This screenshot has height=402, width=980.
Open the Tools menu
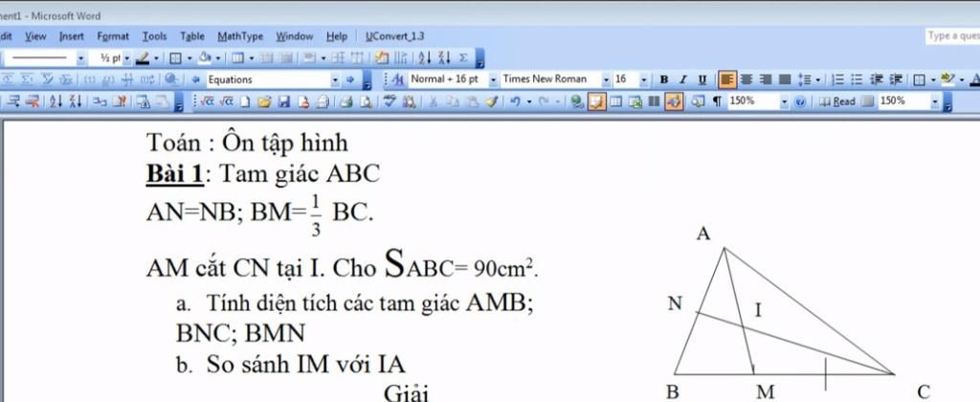pyautogui.click(x=154, y=36)
